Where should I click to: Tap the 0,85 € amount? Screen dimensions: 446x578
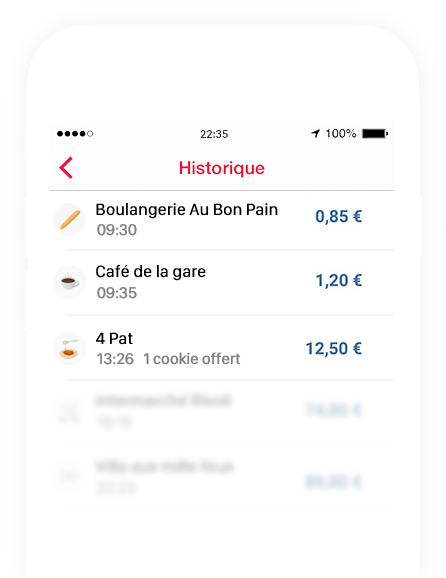[339, 216]
